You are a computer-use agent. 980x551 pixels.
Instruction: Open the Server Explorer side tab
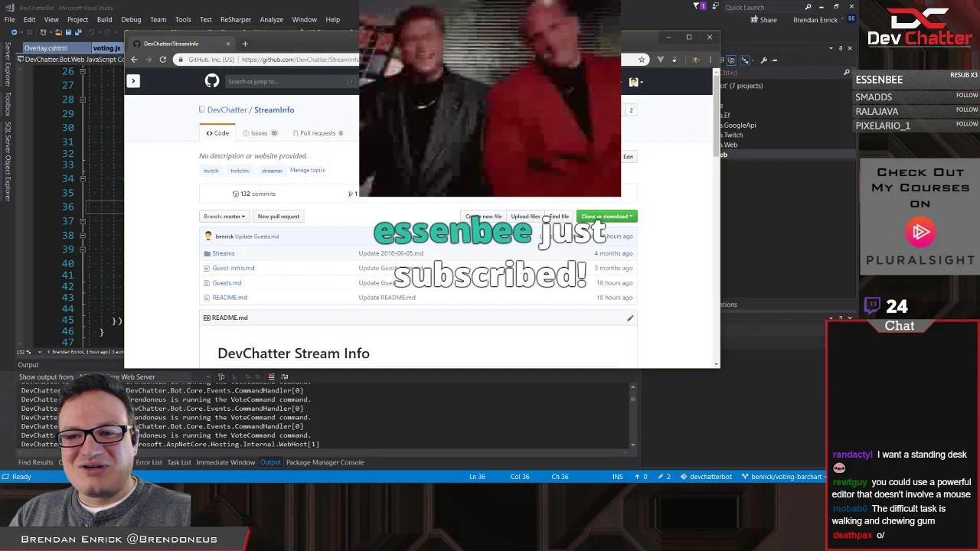[8, 65]
